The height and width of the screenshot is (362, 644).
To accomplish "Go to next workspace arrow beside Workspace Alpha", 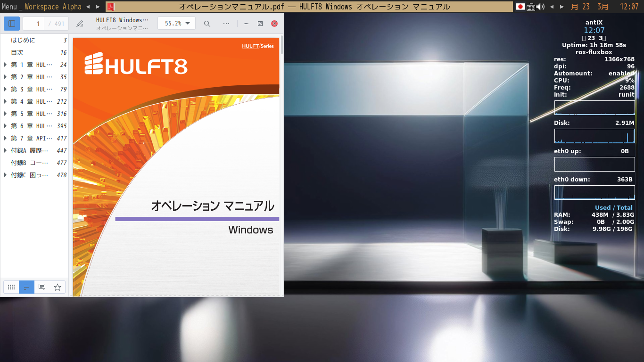I will tap(98, 7).
